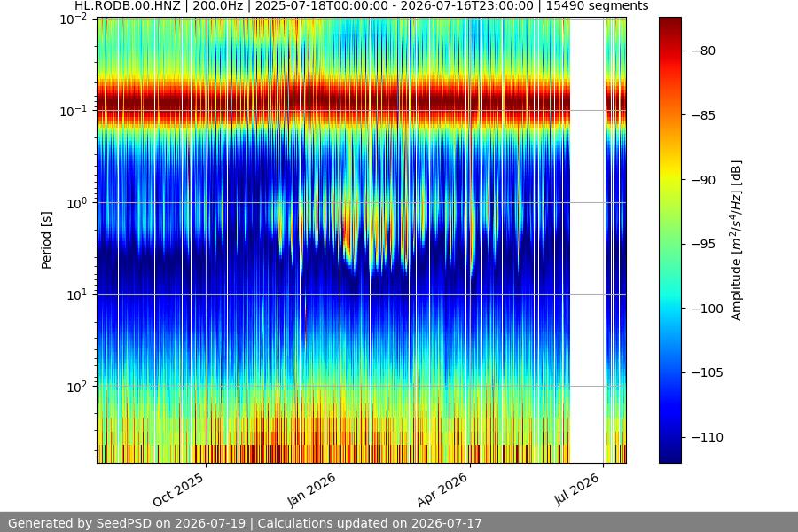Click the 10^2 period tick label

(x=77, y=387)
